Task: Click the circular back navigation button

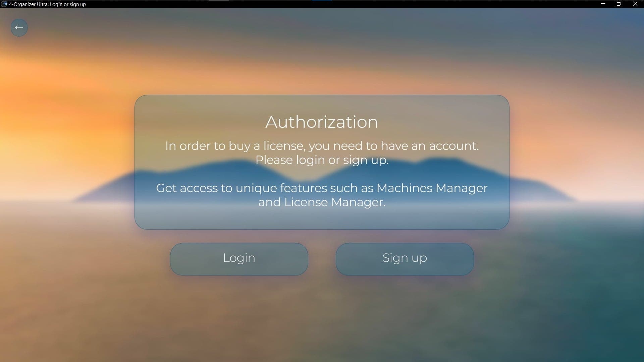Action: tap(18, 27)
